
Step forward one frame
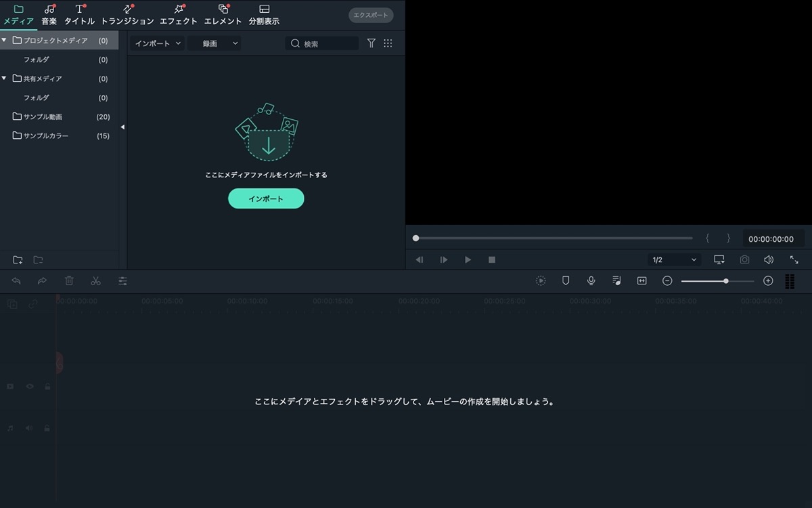[444, 259]
